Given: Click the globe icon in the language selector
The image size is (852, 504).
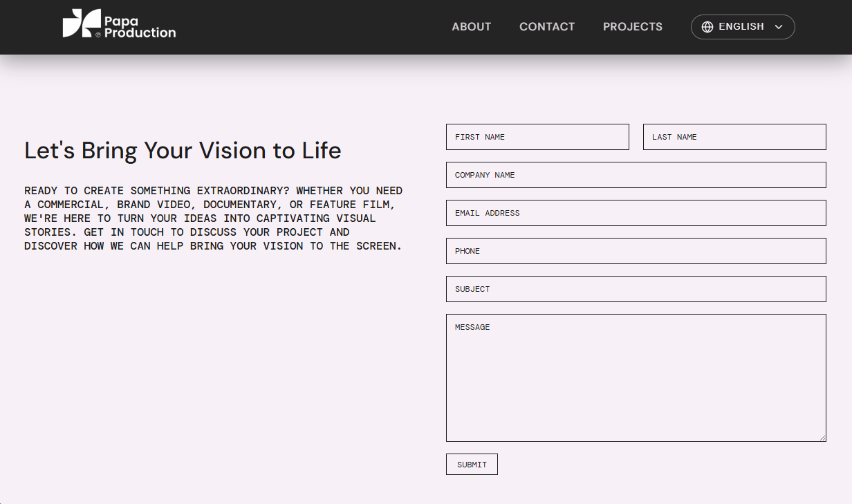Looking at the screenshot, I should (707, 27).
